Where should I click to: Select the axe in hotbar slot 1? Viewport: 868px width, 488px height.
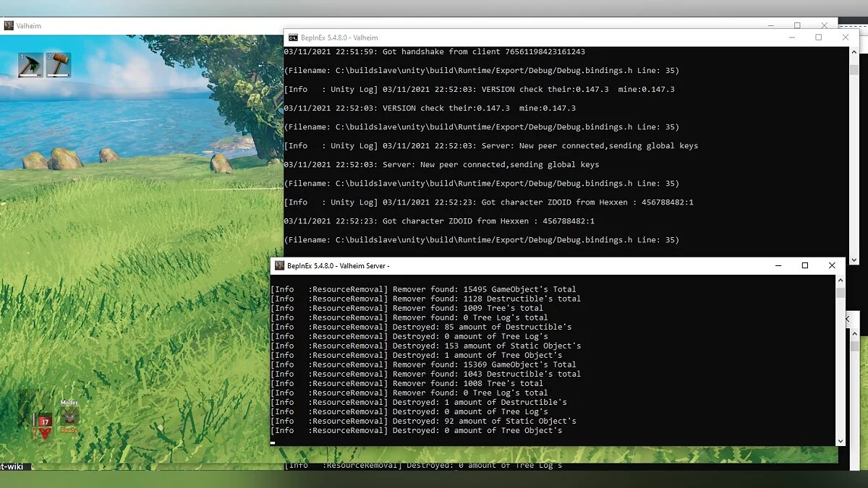[30, 65]
